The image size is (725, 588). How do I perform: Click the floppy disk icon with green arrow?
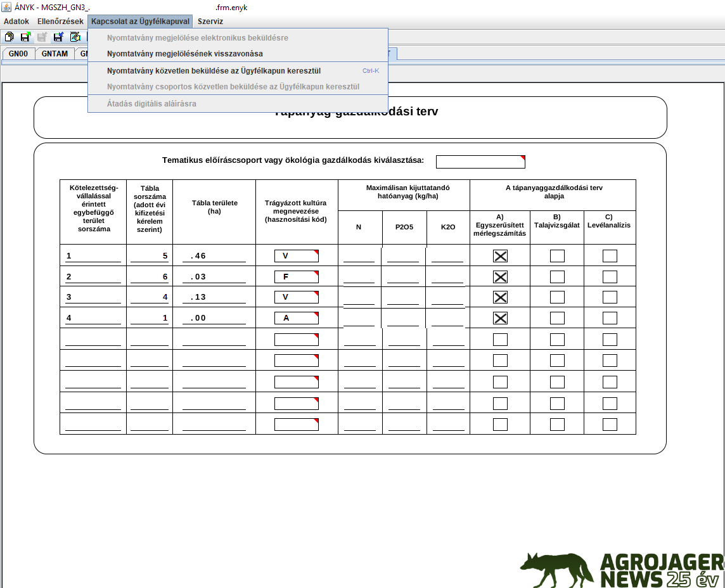pyautogui.click(x=25, y=37)
